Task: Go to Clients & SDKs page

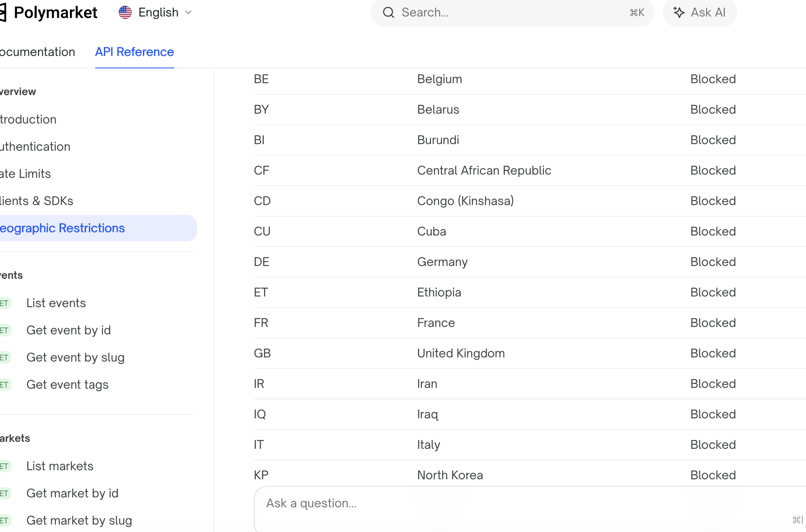Action: coord(36,201)
